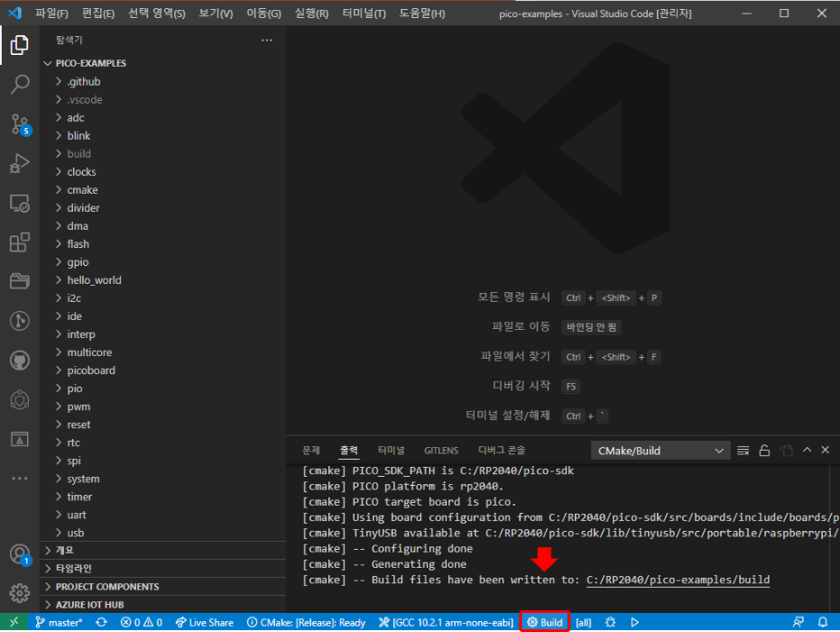Click CMake: [Release]: Ready status item
Viewport: 840px width, 632px height.
(x=306, y=622)
